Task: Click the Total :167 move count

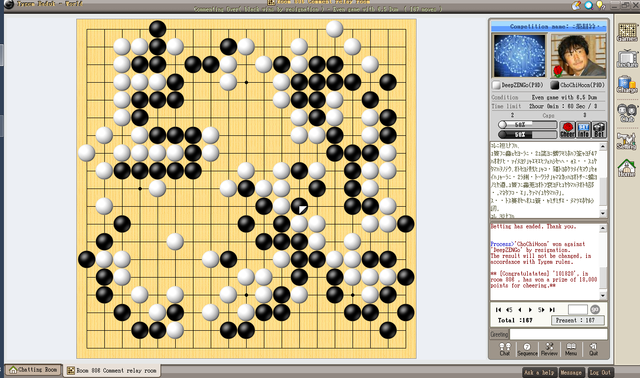Action: tap(515, 320)
